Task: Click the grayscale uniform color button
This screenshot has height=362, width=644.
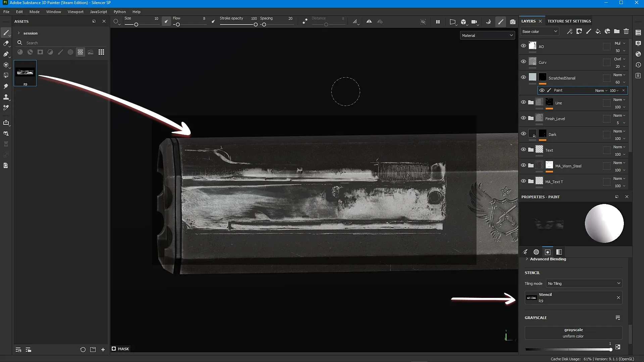Action: click(x=573, y=333)
